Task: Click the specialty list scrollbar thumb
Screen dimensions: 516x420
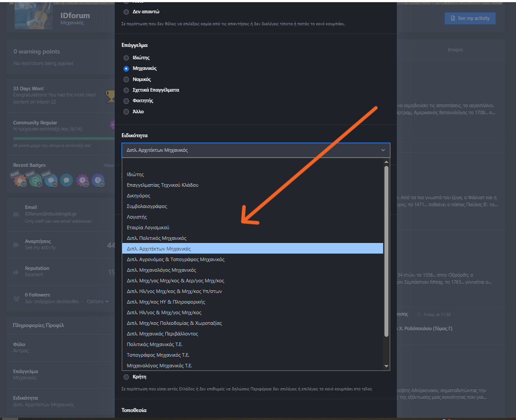Action: [386, 251]
